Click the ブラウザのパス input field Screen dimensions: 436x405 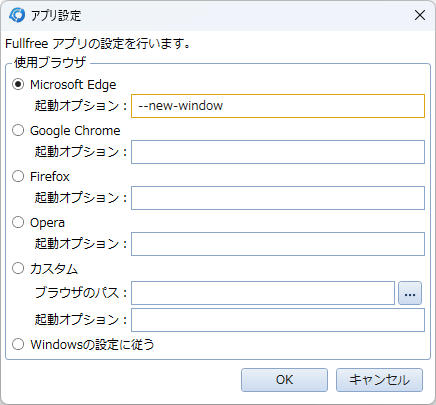point(263,293)
